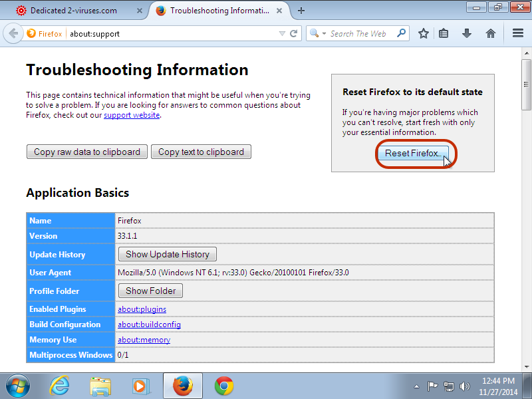Click the Show Folder button
The image size is (532, 399).
151,291
